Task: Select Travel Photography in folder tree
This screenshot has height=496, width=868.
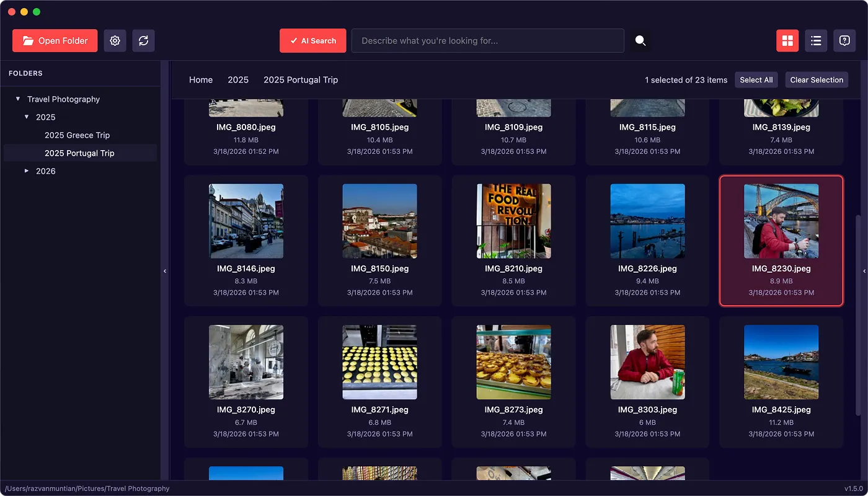Action: click(63, 99)
